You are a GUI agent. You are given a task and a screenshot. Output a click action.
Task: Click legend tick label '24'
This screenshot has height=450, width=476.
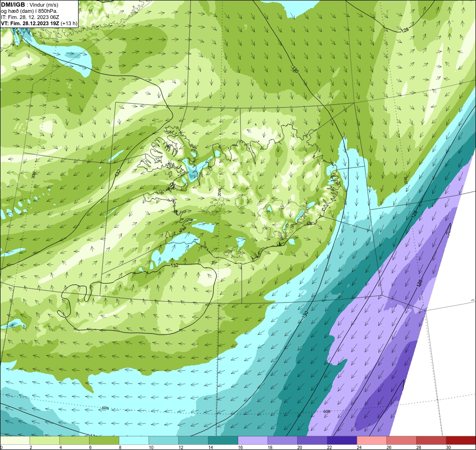tap(359, 447)
